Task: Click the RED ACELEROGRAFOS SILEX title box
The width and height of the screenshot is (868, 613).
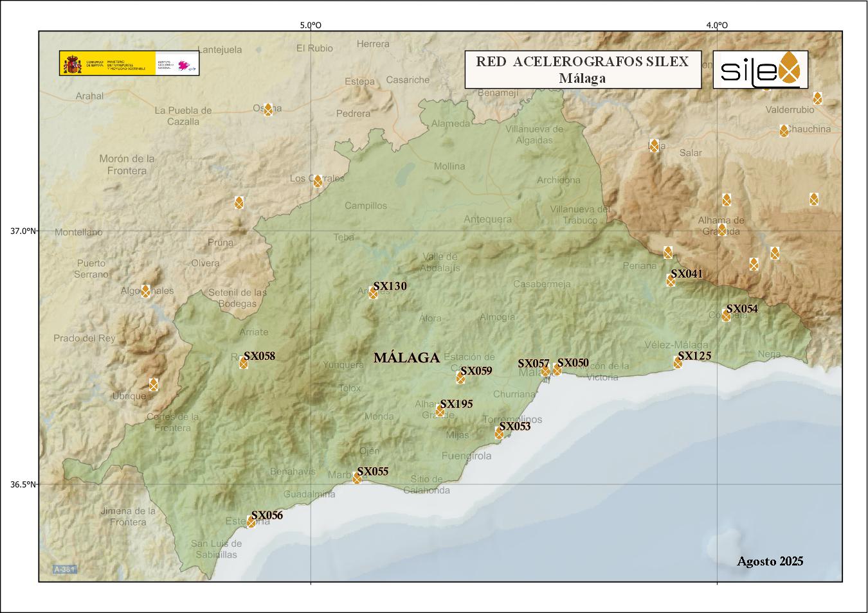Action: [x=583, y=69]
